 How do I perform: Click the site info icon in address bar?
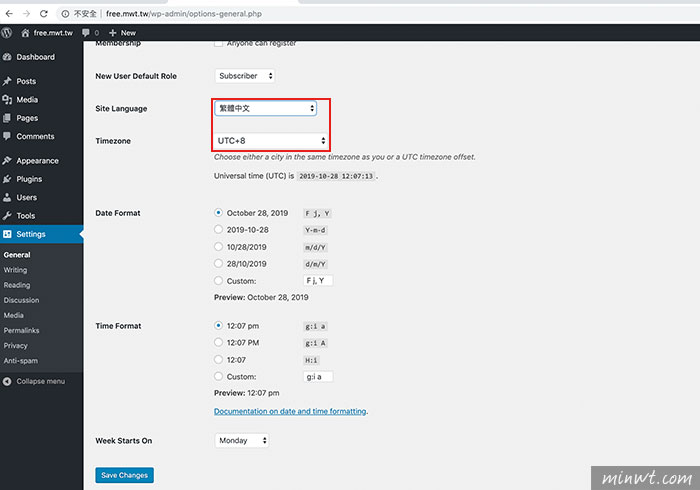[x=65, y=14]
